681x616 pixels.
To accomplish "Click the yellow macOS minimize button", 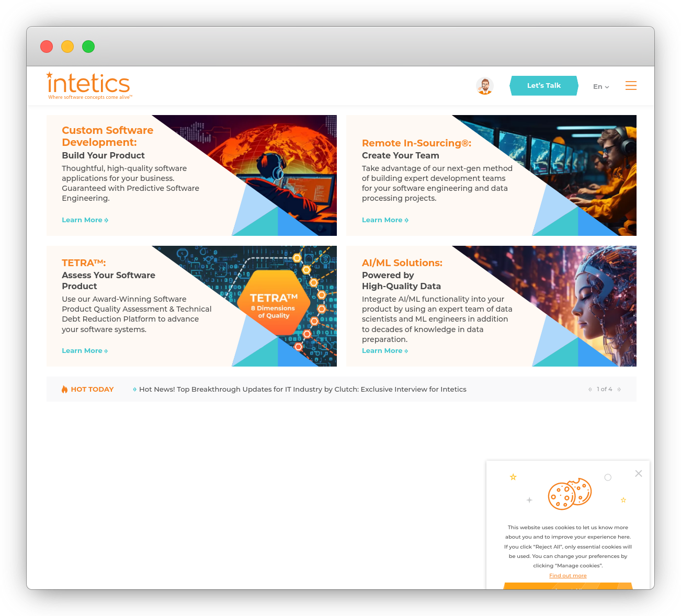I will [67, 47].
